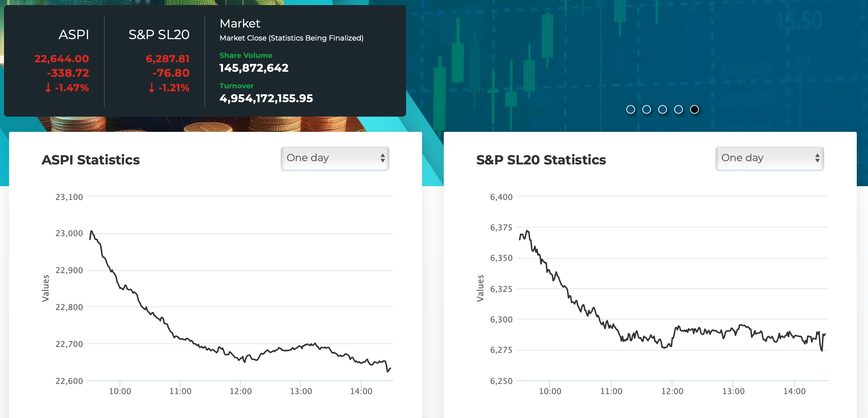The image size is (868, 418).
Task: Open the ASPI Statistics "One day" dropdown
Action: (335, 158)
